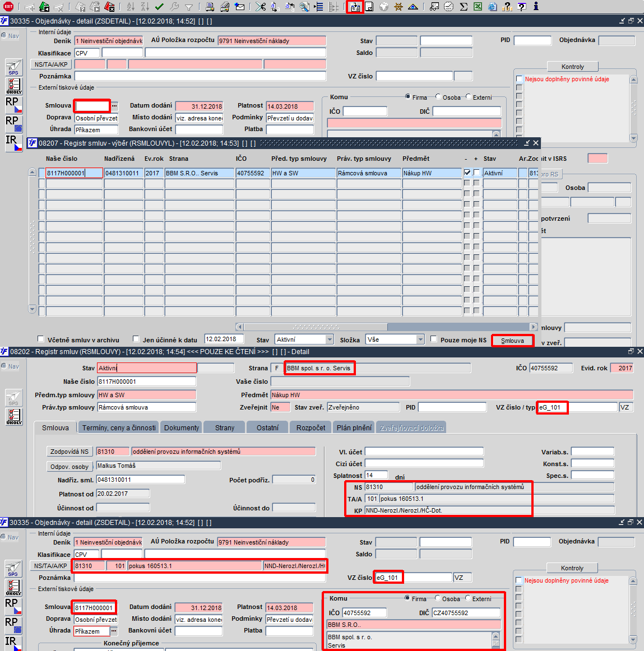The image size is (644, 651).
Task: Open the 'Dokumenty' tab
Action: (182, 427)
